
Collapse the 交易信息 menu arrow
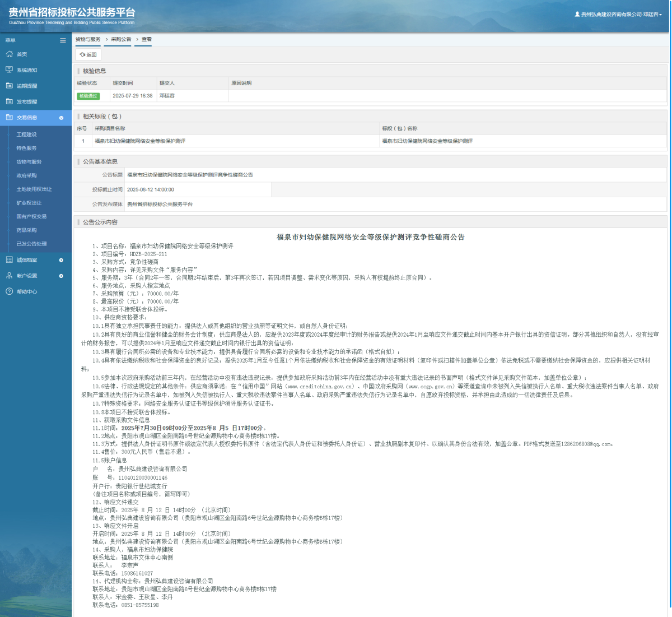tap(61, 118)
